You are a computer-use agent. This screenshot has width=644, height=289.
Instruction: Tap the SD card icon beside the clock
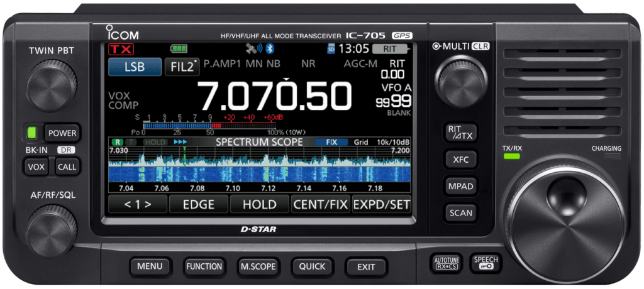coord(331,49)
